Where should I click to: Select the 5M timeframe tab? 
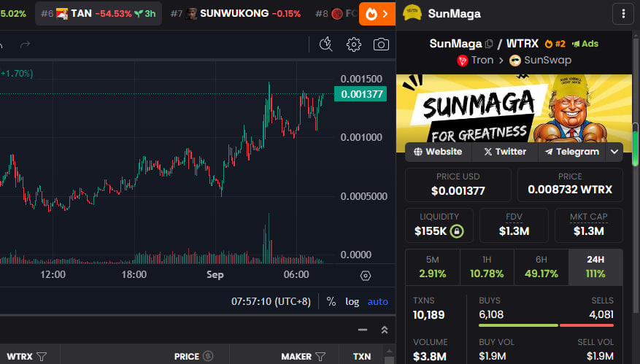(432, 267)
